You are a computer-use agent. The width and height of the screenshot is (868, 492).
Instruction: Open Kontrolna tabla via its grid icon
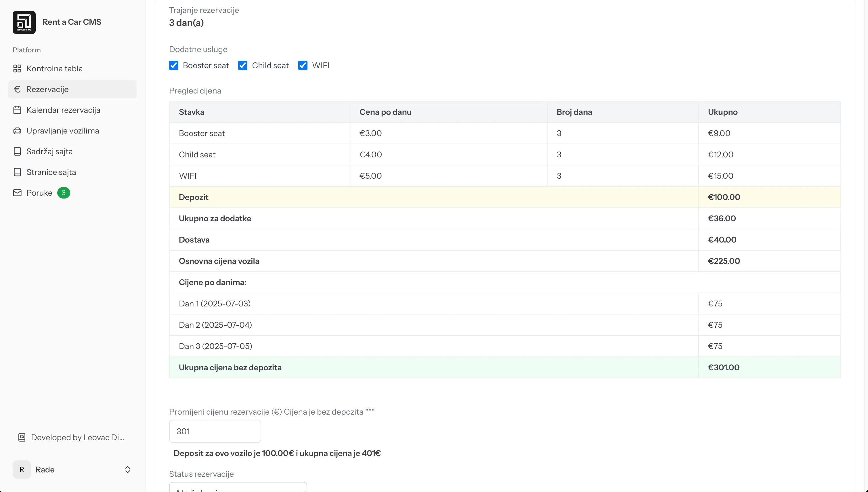17,68
